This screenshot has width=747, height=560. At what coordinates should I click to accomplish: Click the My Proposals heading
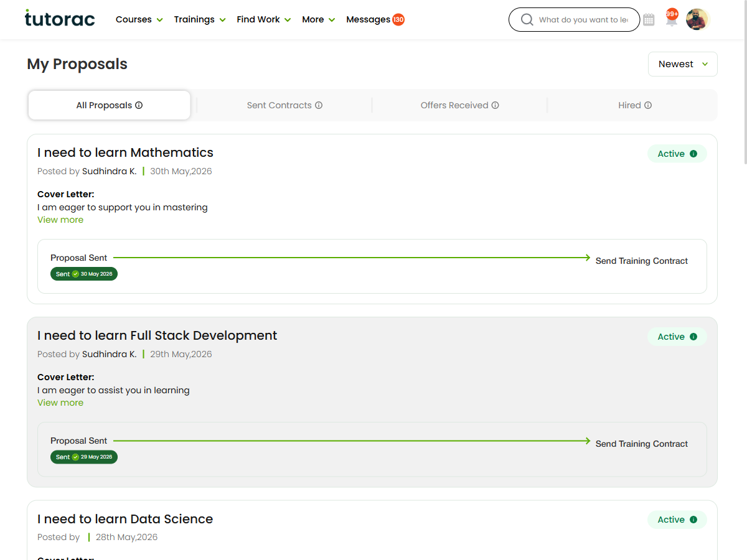(x=77, y=64)
